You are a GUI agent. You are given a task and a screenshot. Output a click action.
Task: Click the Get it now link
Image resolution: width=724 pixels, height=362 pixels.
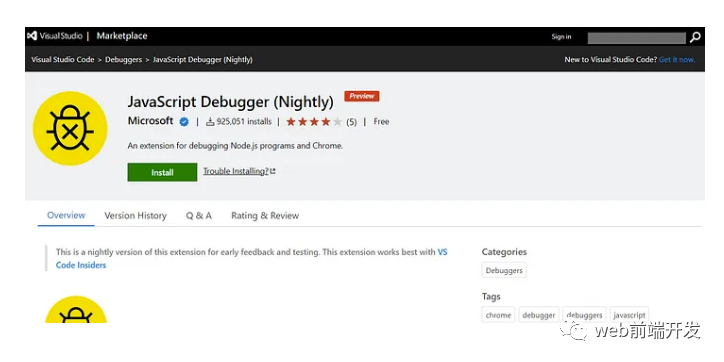[x=677, y=60]
